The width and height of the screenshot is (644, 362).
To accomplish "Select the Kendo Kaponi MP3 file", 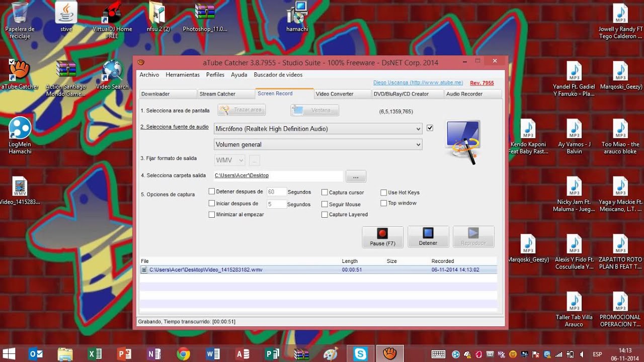I will [x=528, y=136].
